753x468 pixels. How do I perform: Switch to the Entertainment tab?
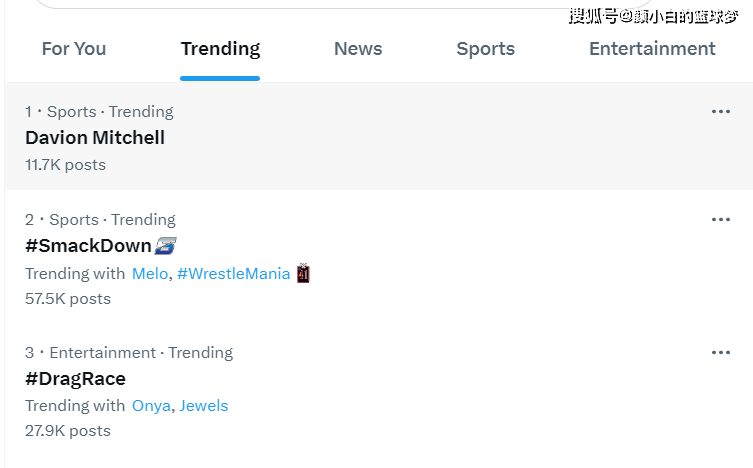652,49
